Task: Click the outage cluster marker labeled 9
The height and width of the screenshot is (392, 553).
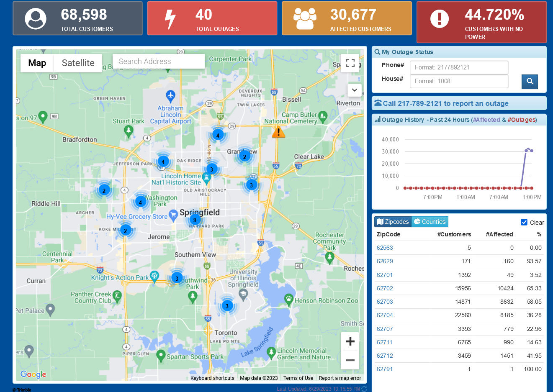Action: pyautogui.click(x=195, y=220)
